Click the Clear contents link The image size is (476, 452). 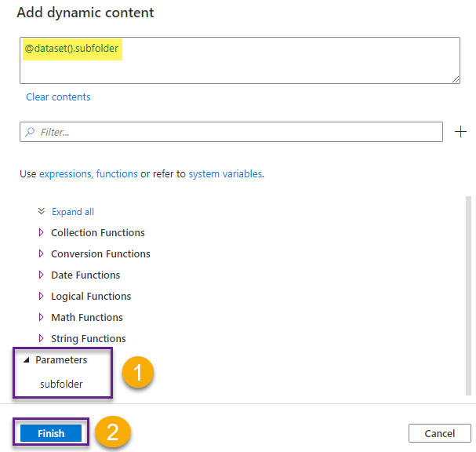58,97
